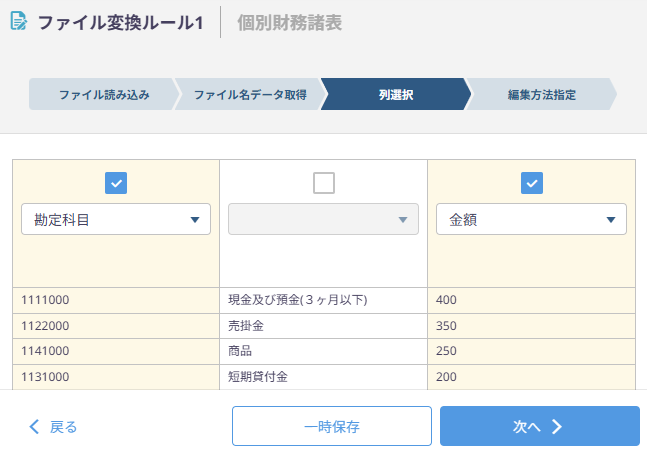This screenshot has width=647, height=451.
Task: Select amount cell 250
Action: coord(531,352)
